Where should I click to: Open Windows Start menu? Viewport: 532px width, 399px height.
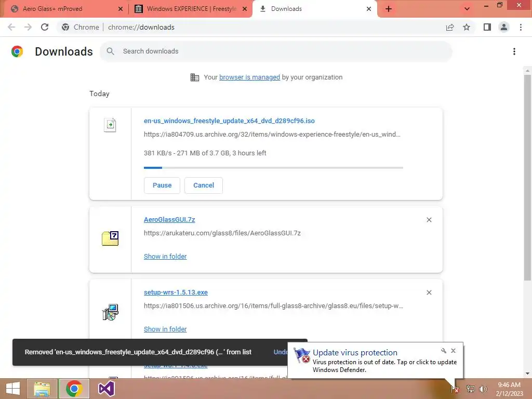click(x=13, y=389)
